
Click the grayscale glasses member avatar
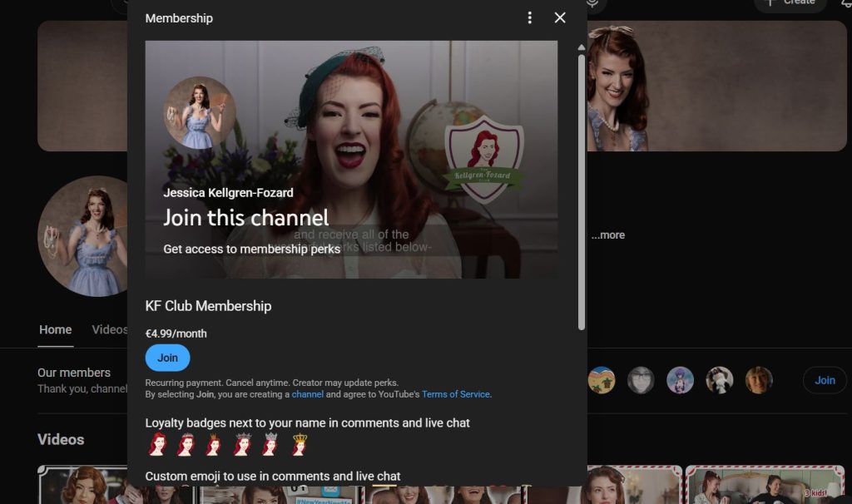(x=641, y=380)
